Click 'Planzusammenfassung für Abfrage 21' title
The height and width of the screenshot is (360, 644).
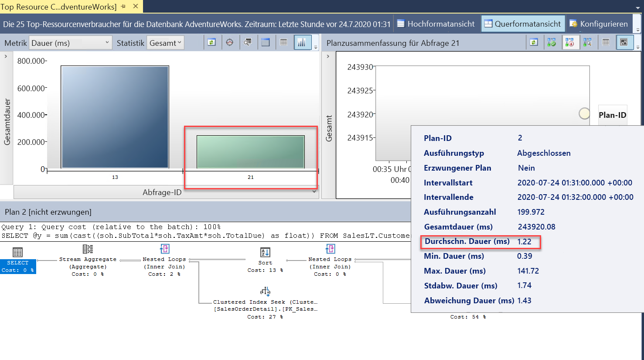tap(393, 43)
